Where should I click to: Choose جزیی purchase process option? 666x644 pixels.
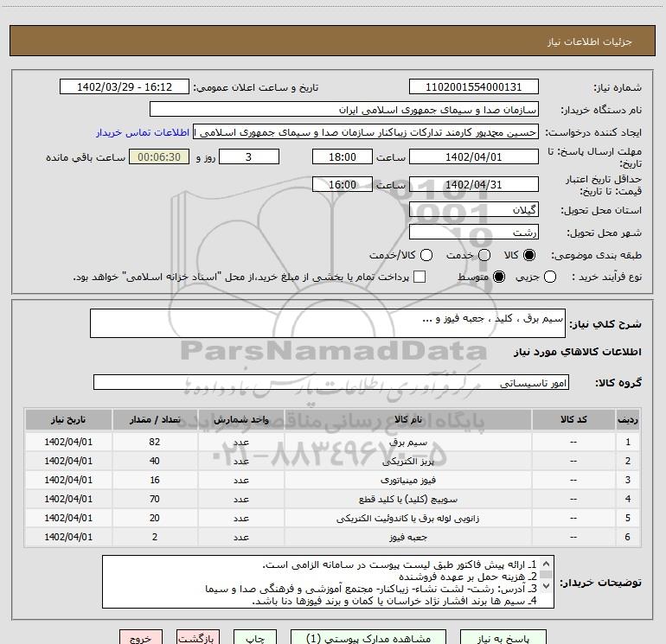(x=549, y=277)
